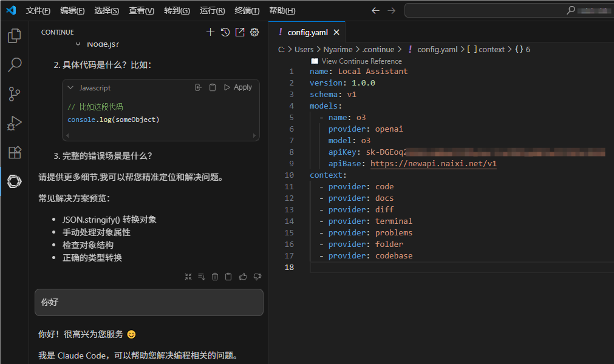Expand the .continue folder breadcrumb
The height and width of the screenshot is (364, 614).
point(378,49)
